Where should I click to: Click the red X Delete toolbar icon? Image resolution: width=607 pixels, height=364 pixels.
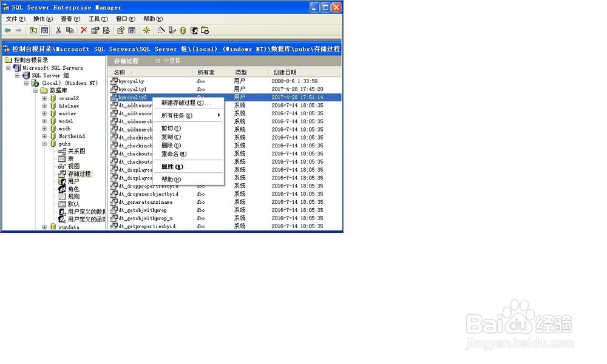84,30
